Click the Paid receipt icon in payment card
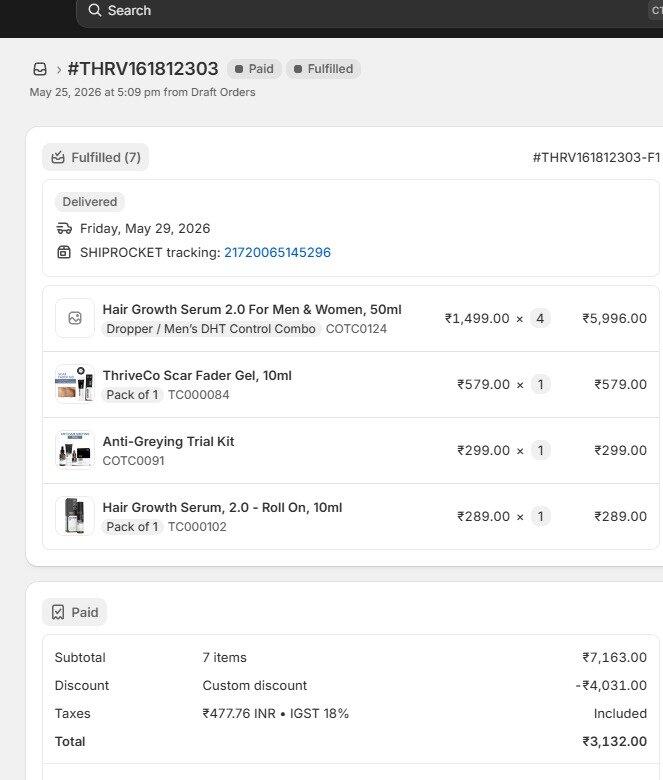 tap(58, 612)
